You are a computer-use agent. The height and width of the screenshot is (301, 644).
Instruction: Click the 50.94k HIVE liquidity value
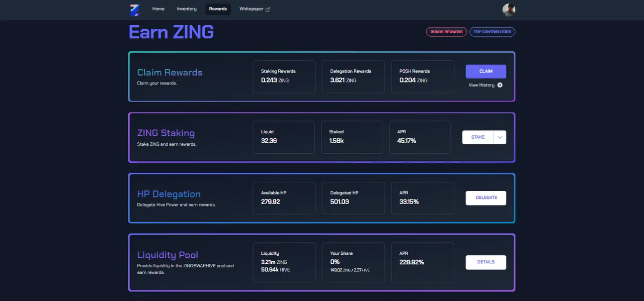click(275, 270)
